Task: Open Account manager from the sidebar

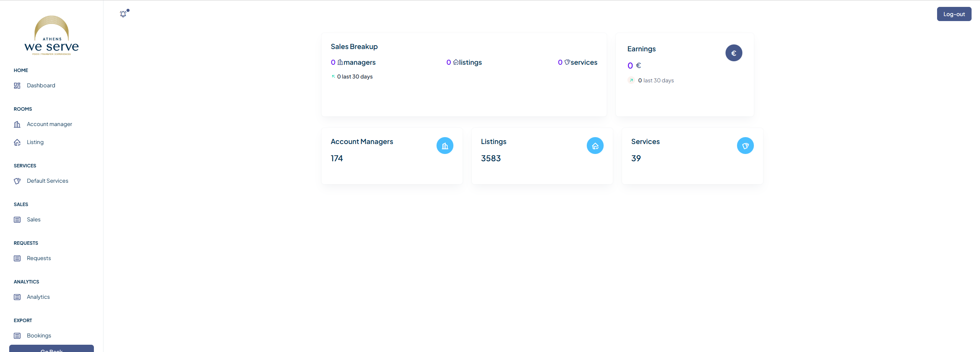Action: coord(49,124)
